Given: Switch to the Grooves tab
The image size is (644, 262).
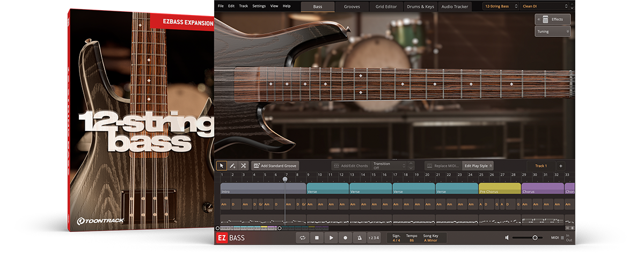Looking at the screenshot, I should (x=352, y=6).
